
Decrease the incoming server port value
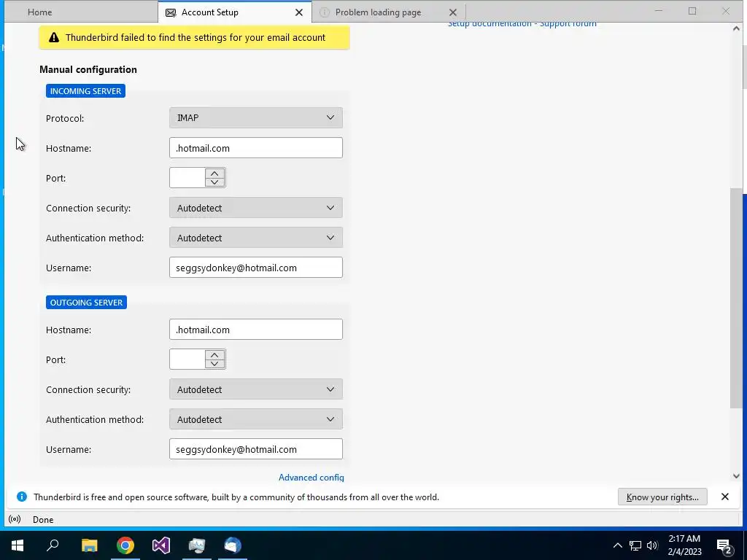tap(214, 182)
